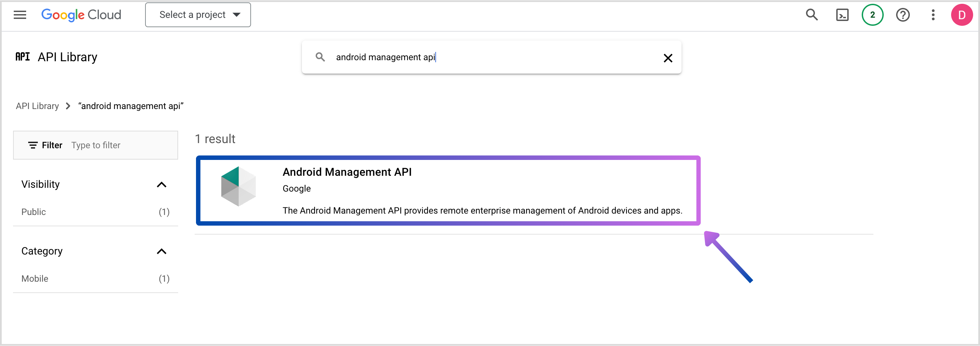The image size is (980, 346).
Task: Select the Mobile category filter
Action: pos(35,279)
